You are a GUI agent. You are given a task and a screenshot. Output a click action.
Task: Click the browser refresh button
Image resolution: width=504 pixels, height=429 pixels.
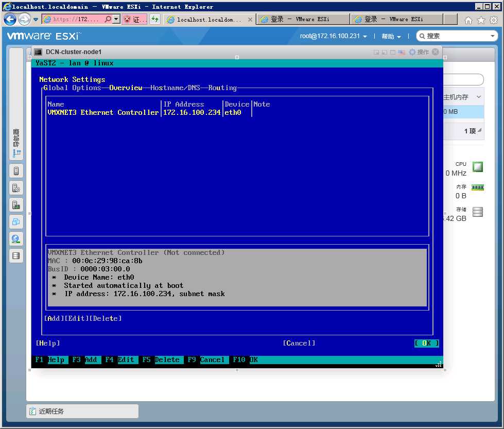coord(155,19)
